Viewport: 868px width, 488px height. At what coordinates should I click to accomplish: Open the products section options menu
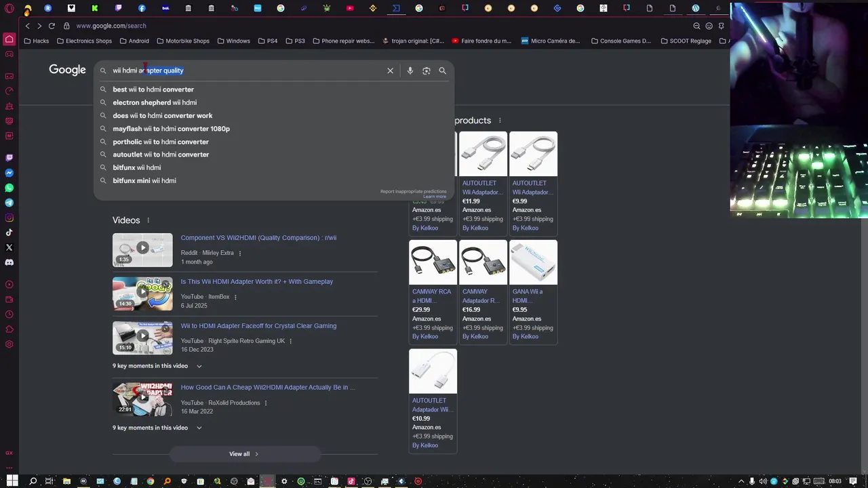(500, 121)
